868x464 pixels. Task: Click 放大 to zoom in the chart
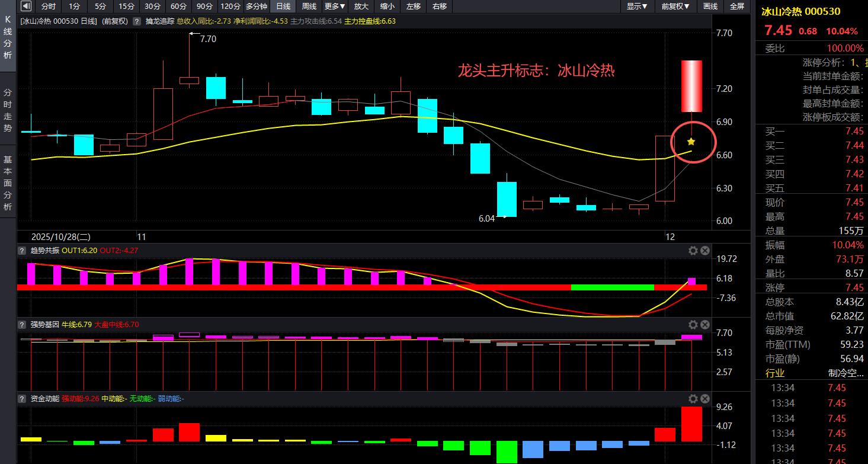click(361, 7)
